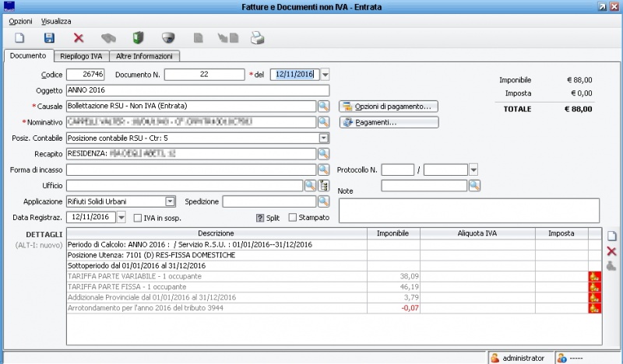Expand the Posiz. Contabile dropdown
Screen dimensions: 623x364
pos(323,138)
